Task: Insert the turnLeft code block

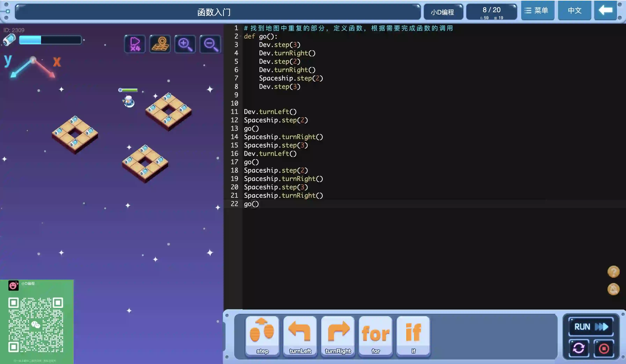Action: tap(300, 335)
